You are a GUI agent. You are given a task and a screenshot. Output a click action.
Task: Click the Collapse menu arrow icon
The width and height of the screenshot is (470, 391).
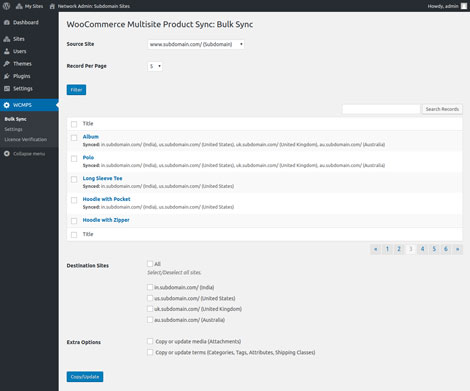point(7,154)
